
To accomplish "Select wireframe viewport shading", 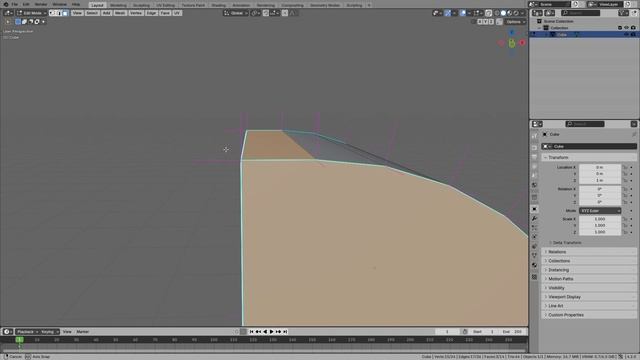I will [497, 13].
